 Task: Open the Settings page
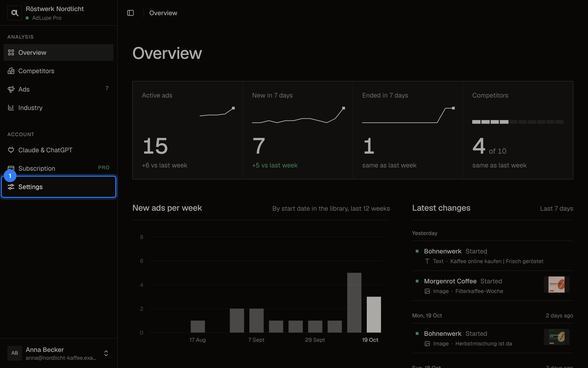coord(59,187)
